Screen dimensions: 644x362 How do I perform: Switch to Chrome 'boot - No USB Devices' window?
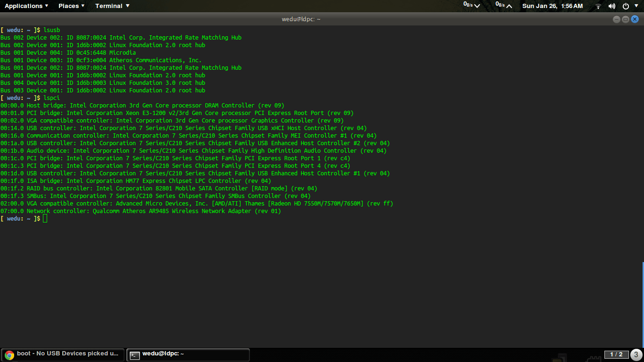pos(63,354)
